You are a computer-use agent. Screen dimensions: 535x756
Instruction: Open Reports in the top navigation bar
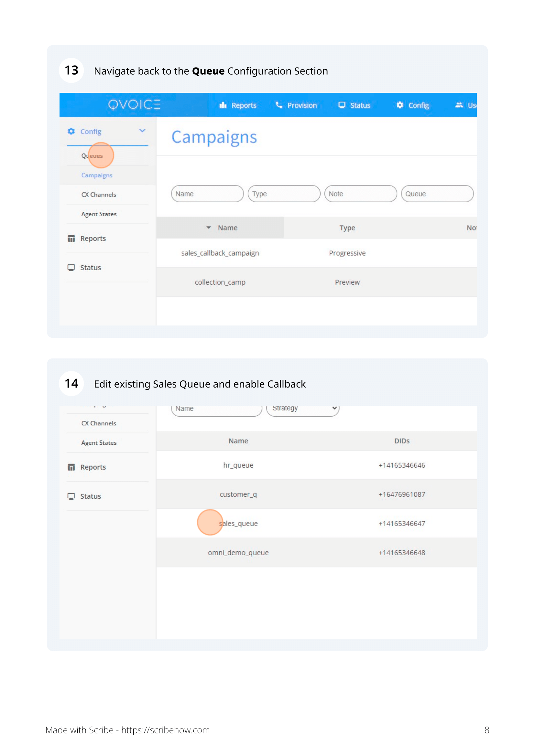coord(244,105)
